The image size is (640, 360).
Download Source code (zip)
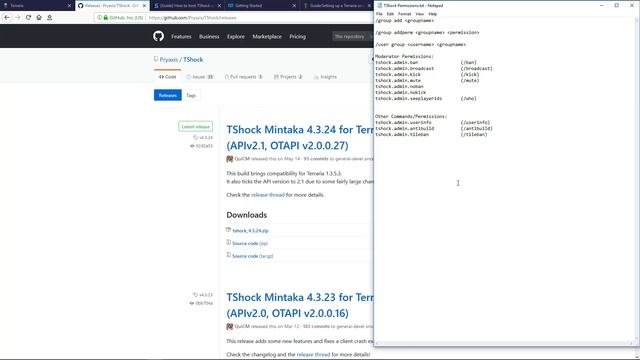tap(250, 243)
